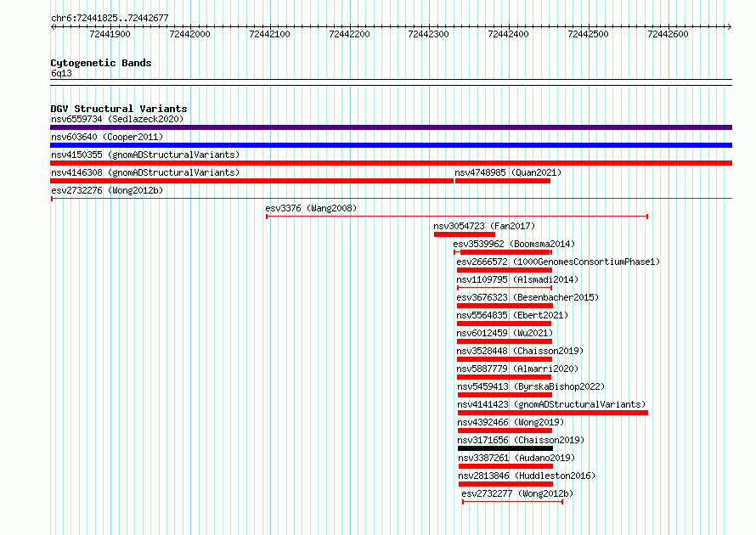Open nsv4141423 (gnomADStructuralVariants) label

551,404
